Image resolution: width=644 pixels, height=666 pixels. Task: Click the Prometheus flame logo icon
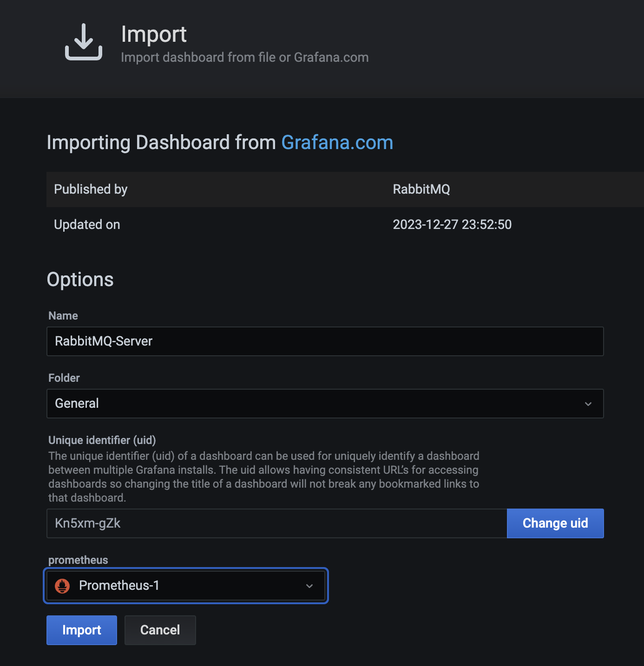62,586
